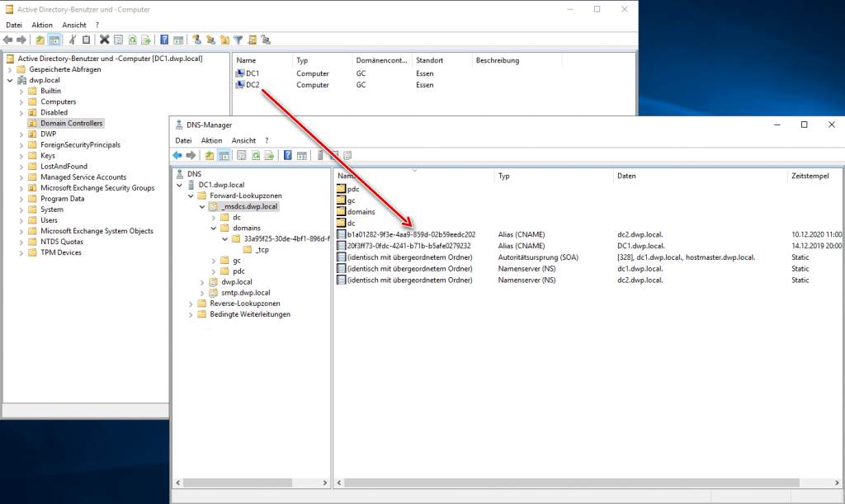845x504 pixels.
Task: Click the Properties icon in ADUC toolbar
Action: (x=118, y=40)
